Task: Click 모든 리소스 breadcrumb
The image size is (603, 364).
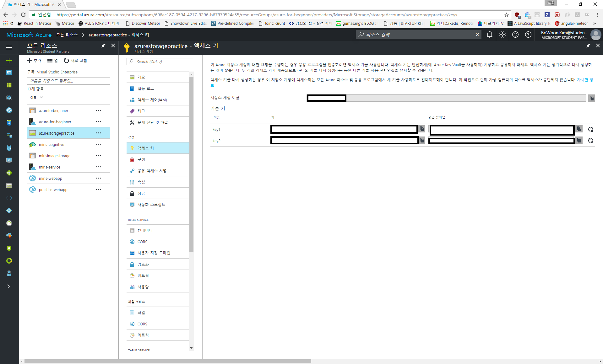Action: pyautogui.click(x=67, y=35)
